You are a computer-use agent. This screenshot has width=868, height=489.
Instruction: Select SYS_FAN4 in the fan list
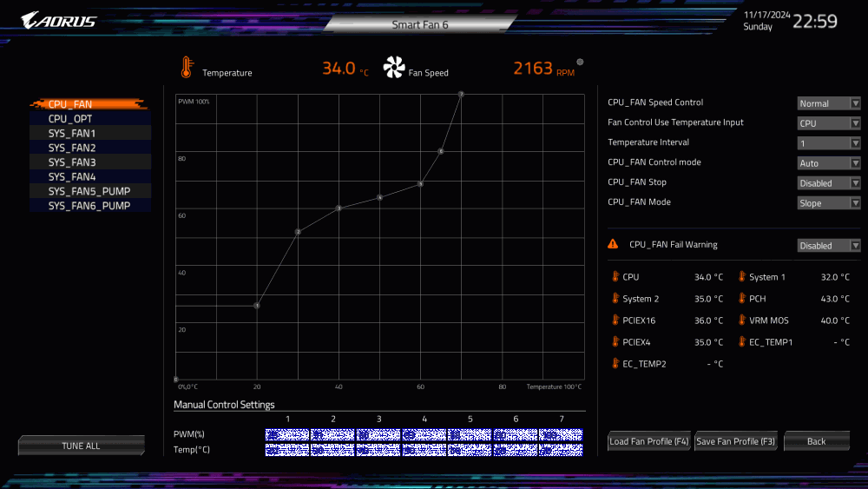(x=89, y=176)
